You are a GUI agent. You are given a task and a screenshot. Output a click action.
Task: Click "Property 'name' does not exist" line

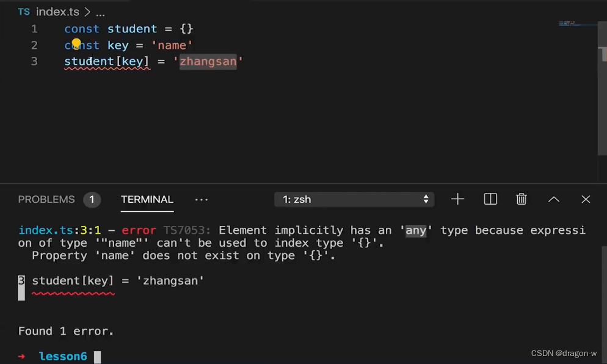tap(183, 255)
